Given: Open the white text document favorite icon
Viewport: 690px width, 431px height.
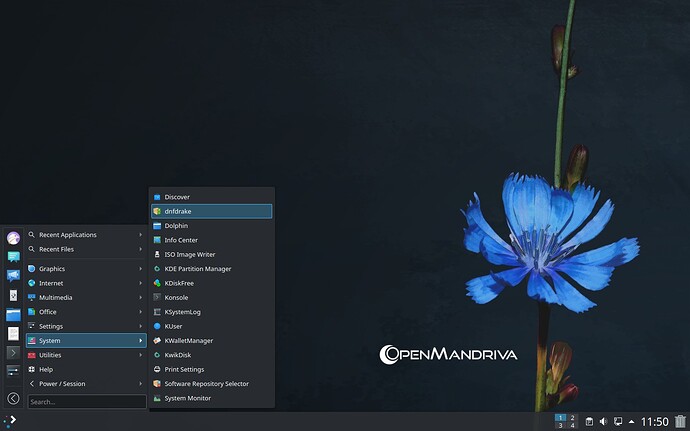Looking at the screenshot, I should (x=13, y=333).
